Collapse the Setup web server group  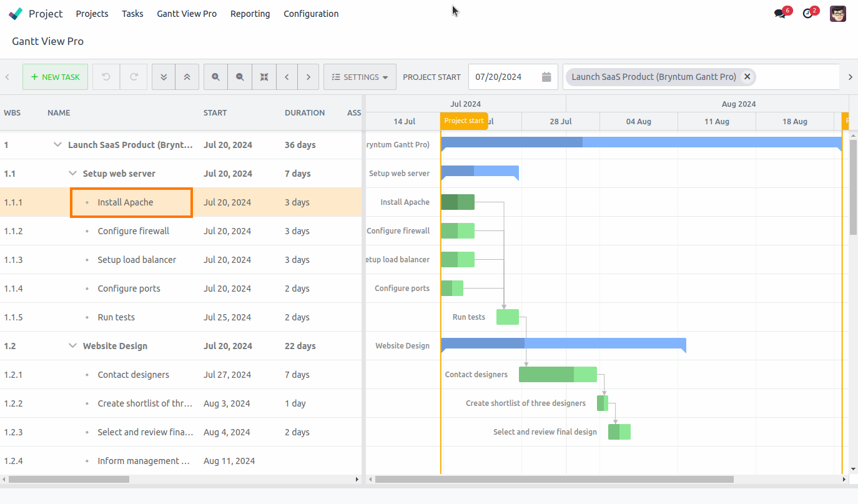point(72,173)
